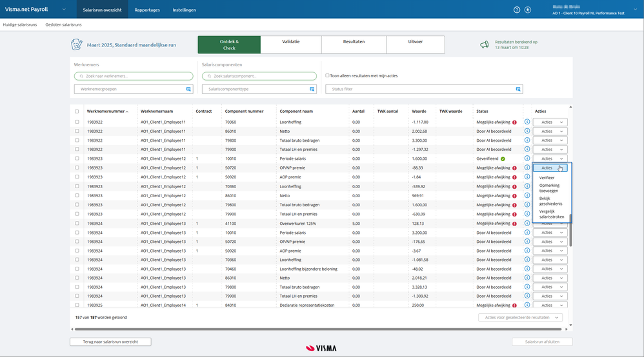Click the horizontal scrollbar under the table
The image size is (644, 357).
[318, 329]
